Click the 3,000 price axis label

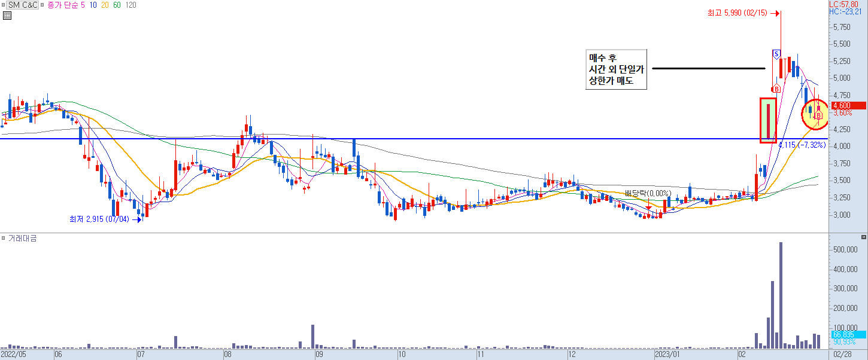tap(842, 215)
